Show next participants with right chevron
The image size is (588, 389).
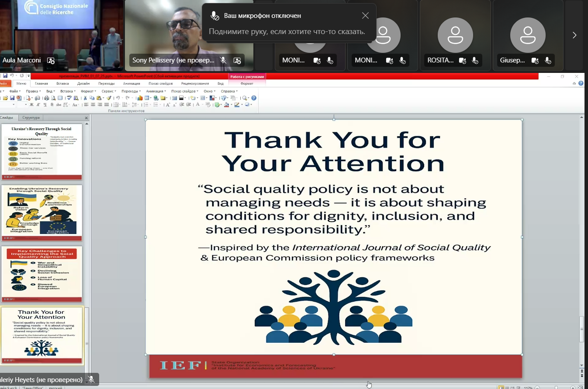point(574,35)
